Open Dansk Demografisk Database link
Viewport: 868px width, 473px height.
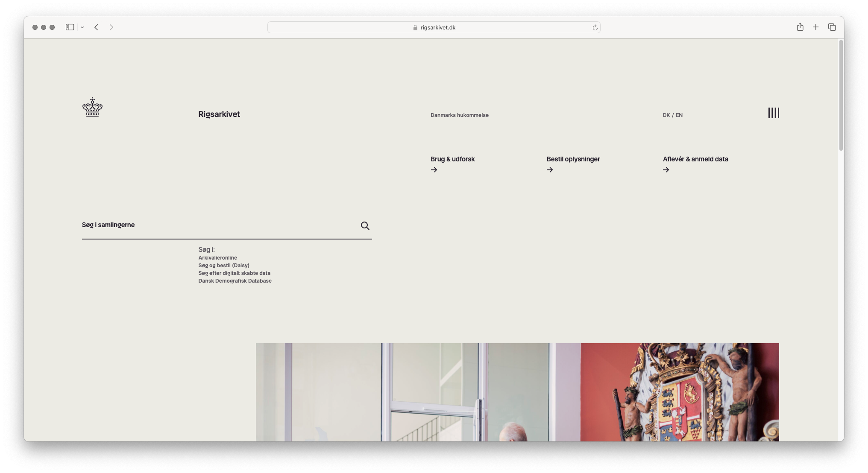pyautogui.click(x=235, y=281)
